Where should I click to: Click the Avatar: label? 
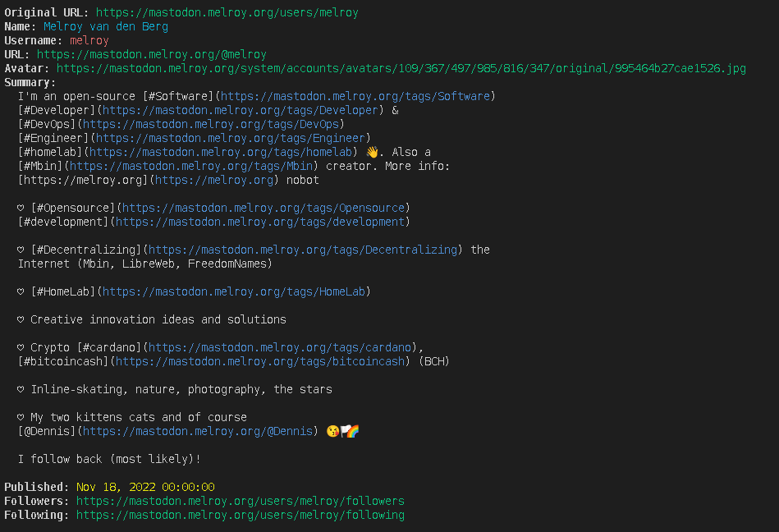26,68
